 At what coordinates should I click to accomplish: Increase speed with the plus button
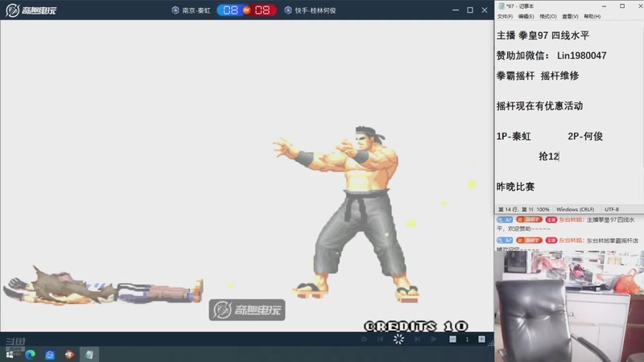[481, 339]
